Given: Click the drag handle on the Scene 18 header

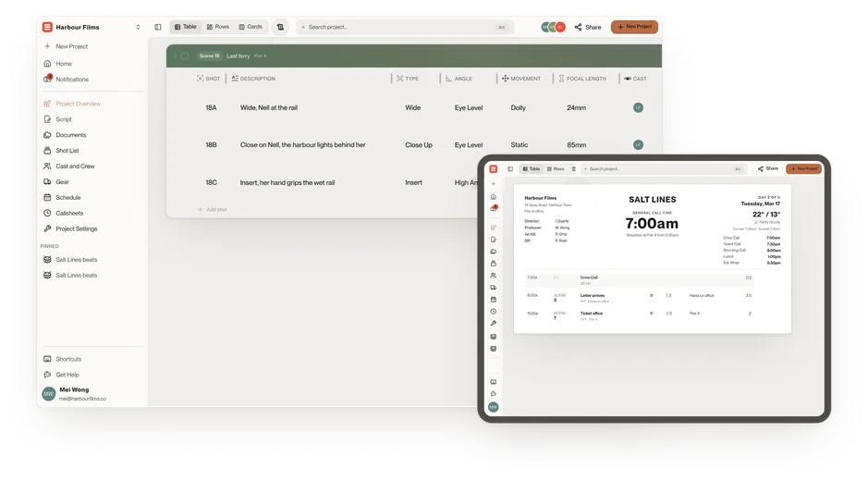Looking at the screenshot, I should tap(175, 56).
